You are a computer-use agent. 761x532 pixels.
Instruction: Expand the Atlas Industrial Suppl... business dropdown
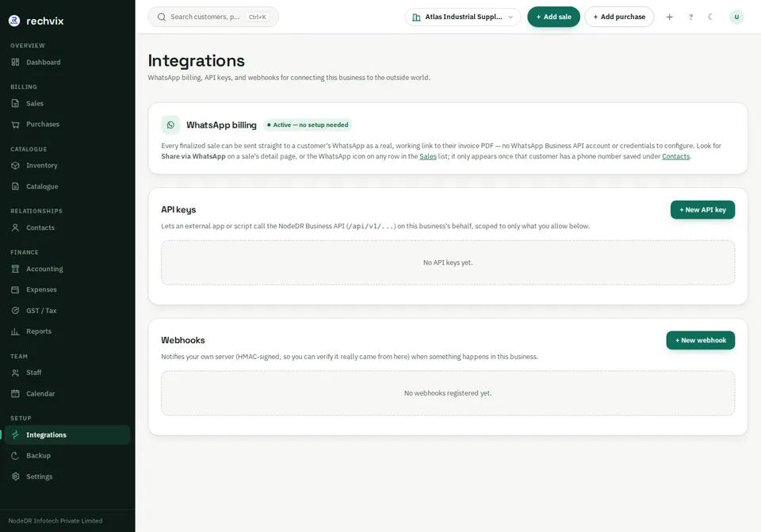[x=462, y=17]
